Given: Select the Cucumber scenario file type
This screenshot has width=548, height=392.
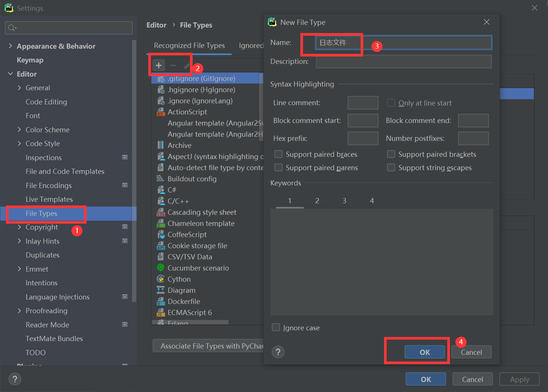Looking at the screenshot, I should (x=198, y=268).
